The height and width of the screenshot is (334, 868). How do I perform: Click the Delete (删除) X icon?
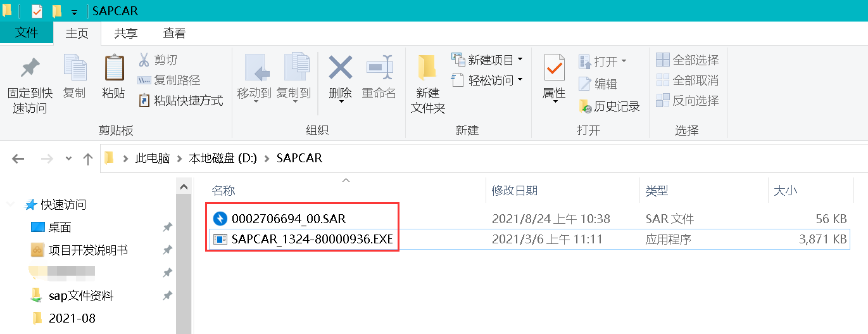coord(341,67)
